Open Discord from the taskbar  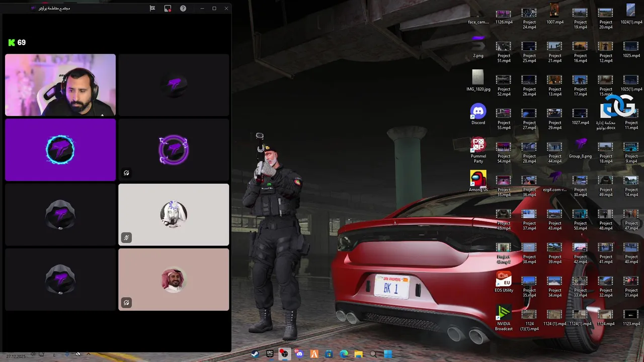299,354
